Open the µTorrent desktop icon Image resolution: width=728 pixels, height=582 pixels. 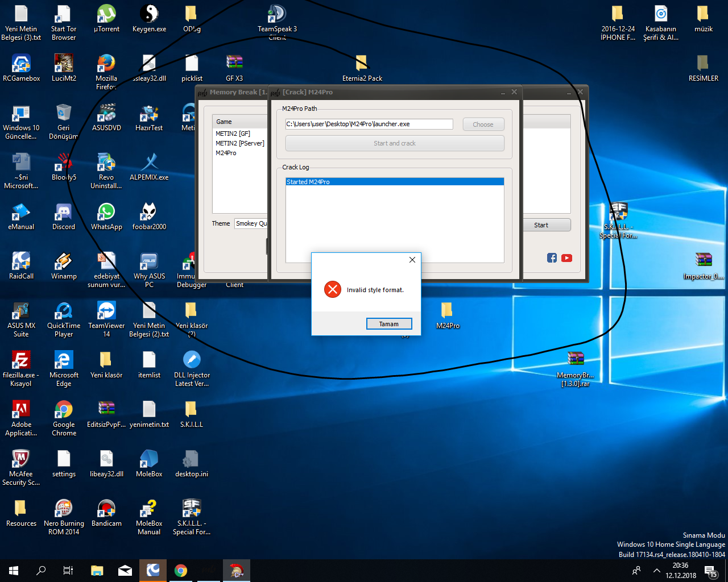point(106,19)
